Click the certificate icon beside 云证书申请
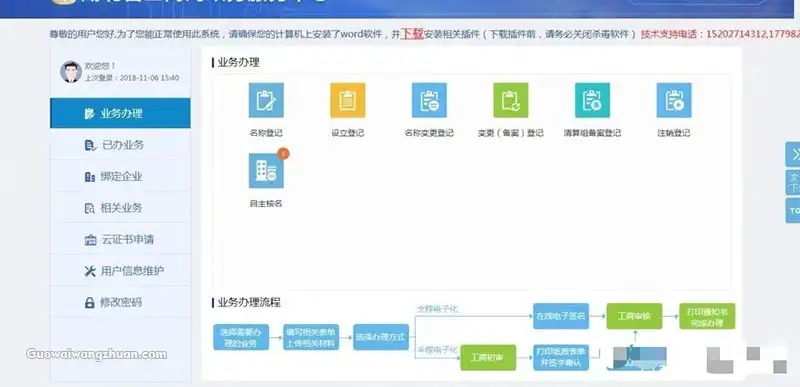This screenshot has width=800, height=387. 90,240
